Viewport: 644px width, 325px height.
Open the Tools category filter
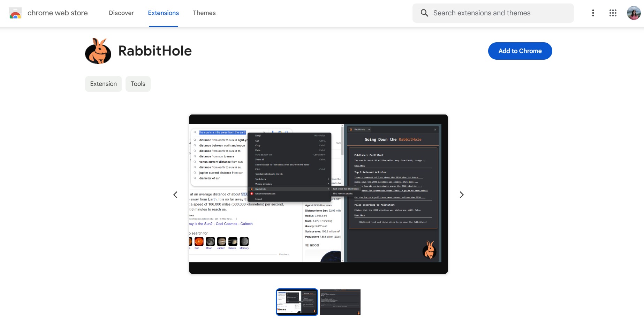pos(138,84)
